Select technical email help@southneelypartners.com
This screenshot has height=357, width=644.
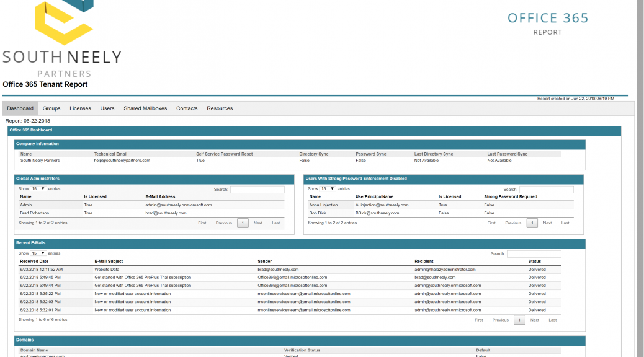point(122,161)
